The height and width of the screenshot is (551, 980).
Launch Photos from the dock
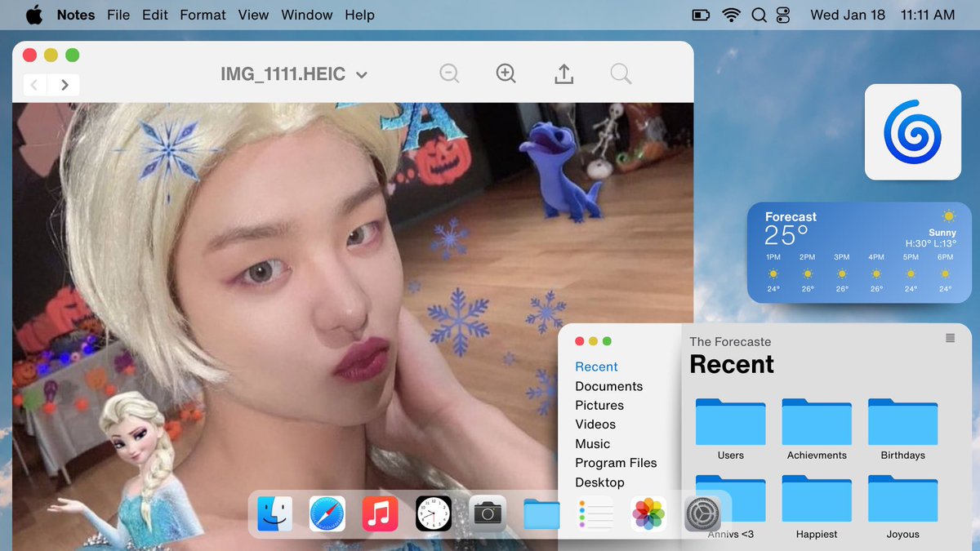point(648,513)
